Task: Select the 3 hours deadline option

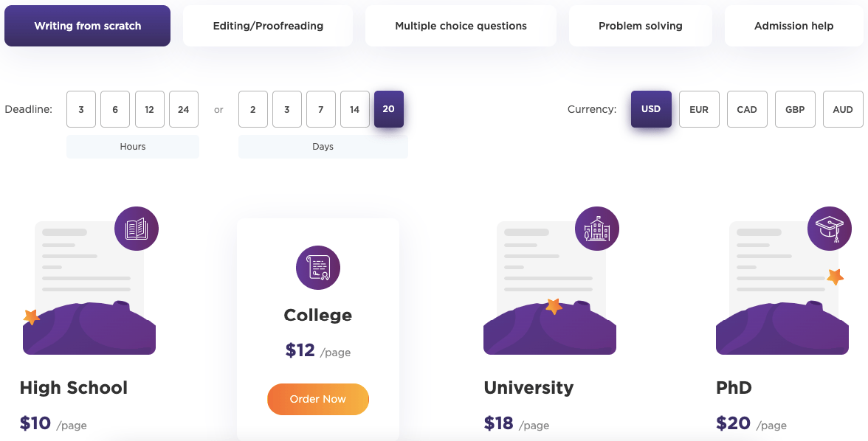Action: pos(81,109)
